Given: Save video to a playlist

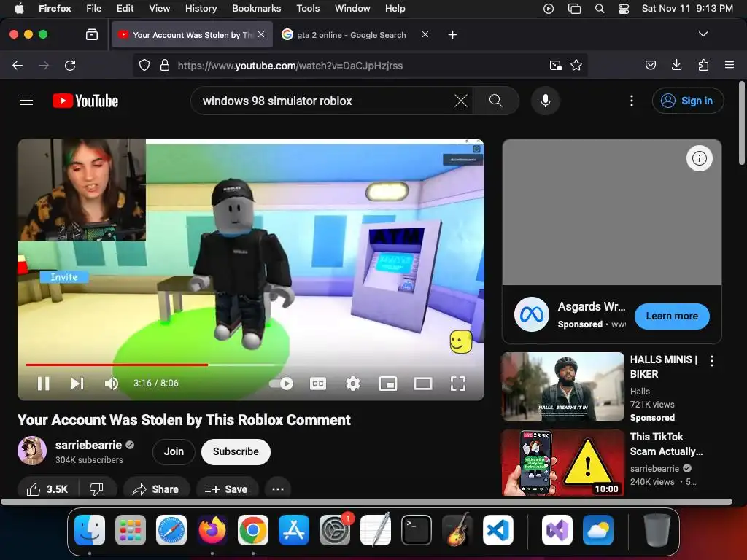Looking at the screenshot, I should coord(226,489).
